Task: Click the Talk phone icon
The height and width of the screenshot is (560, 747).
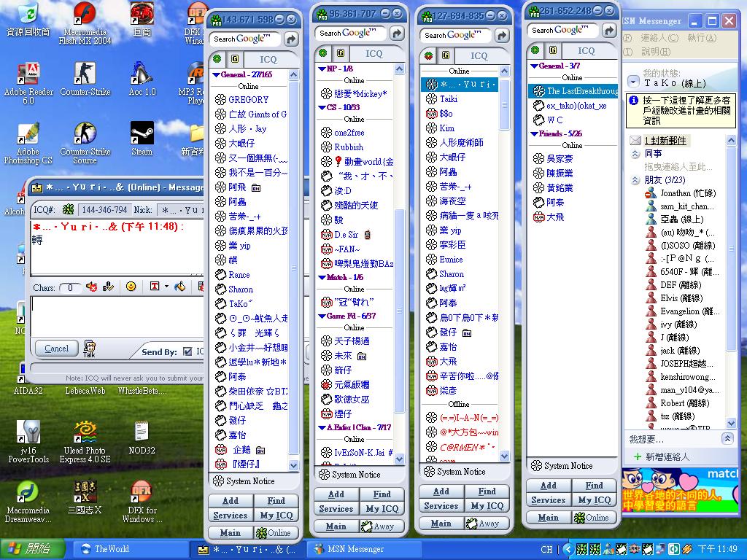Action: click(x=89, y=349)
